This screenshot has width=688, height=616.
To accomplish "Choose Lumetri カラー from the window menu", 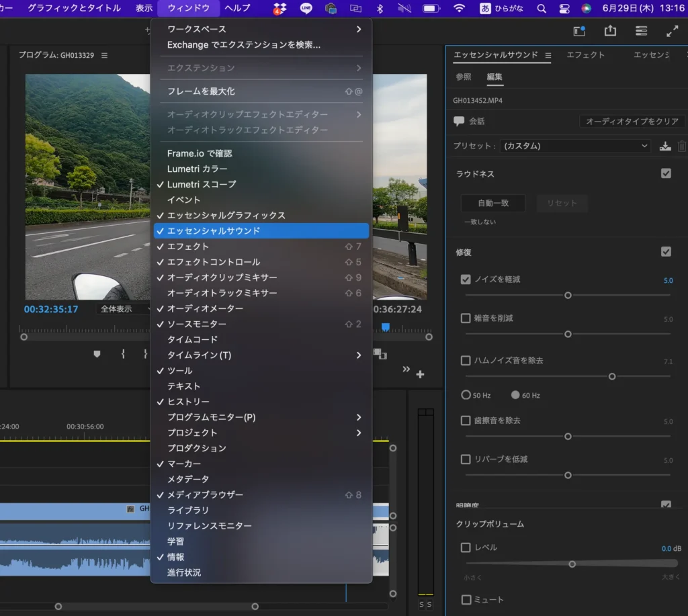I will point(198,169).
